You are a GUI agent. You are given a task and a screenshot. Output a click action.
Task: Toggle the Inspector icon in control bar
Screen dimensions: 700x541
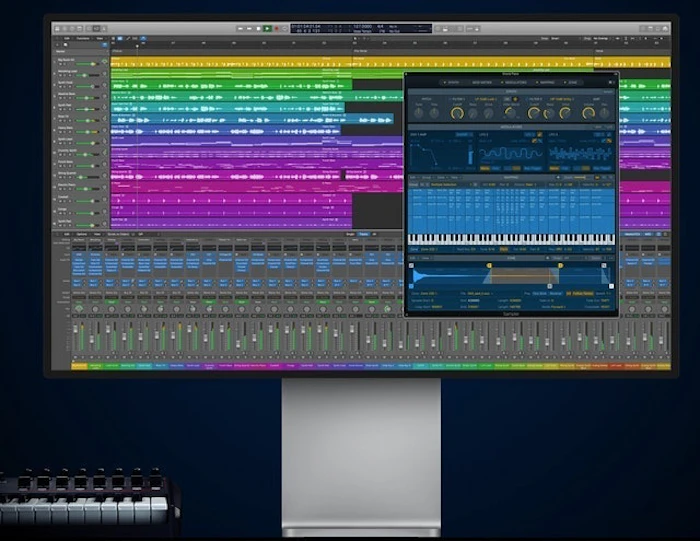[x=65, y=29]
